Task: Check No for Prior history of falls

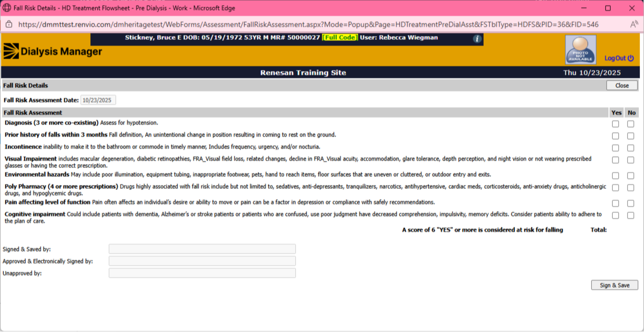Action: pos(631,136)
